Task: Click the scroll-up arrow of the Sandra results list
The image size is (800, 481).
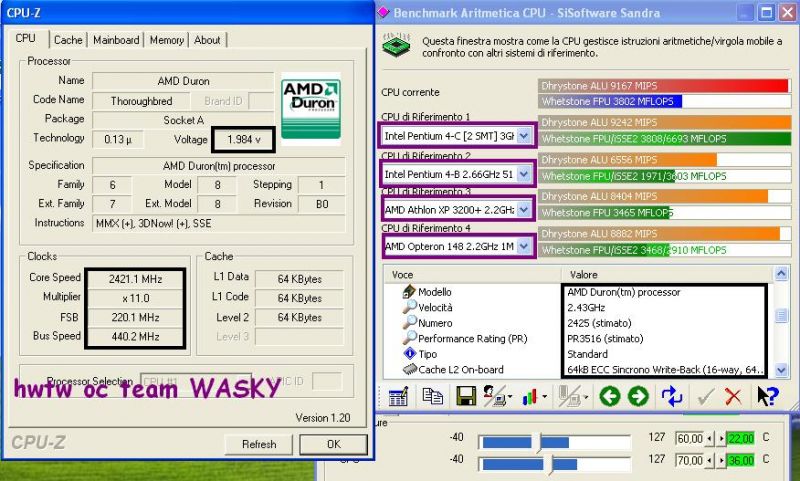Action: (x=781, y=274)
